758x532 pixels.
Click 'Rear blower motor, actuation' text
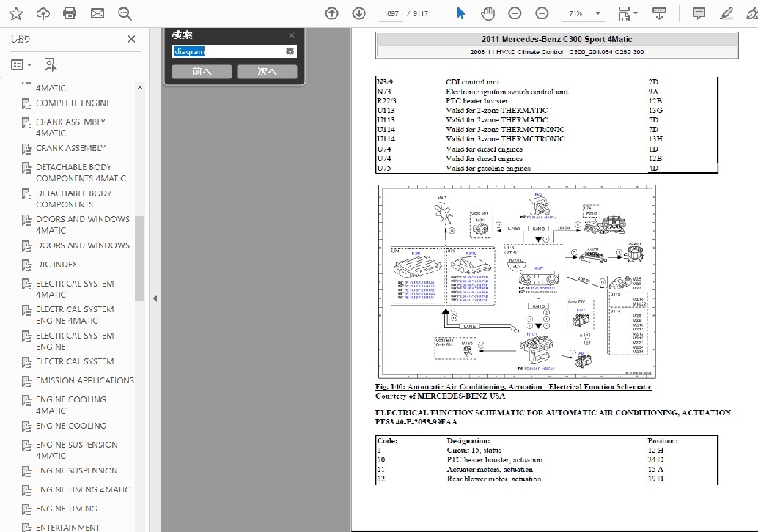[494, 479]
